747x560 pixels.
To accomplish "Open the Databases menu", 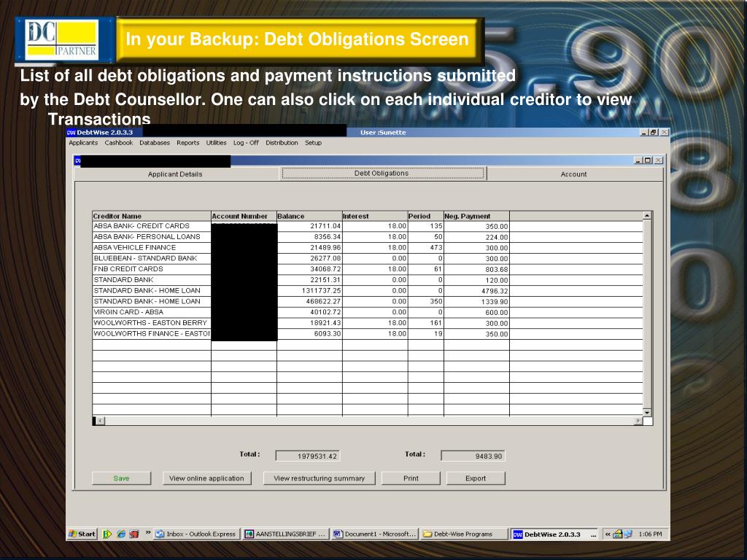I will click(x=155, y=143).
